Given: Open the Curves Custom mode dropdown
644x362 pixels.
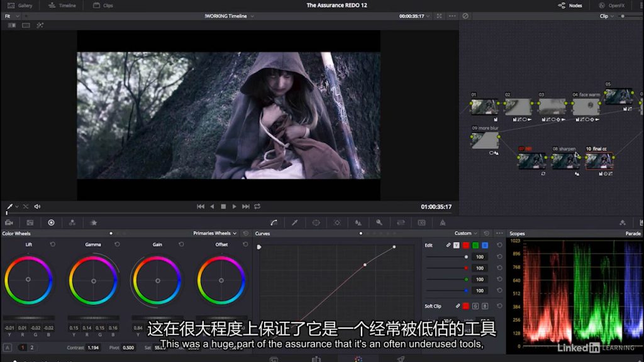Looking at the screenshot, I should coord(466,233).
